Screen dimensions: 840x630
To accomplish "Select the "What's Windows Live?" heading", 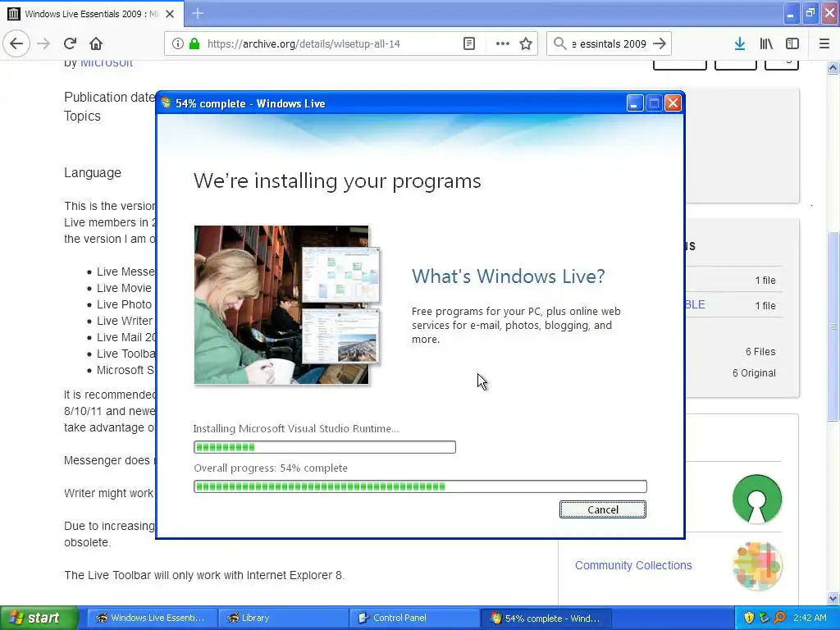I will coord(508,276).
